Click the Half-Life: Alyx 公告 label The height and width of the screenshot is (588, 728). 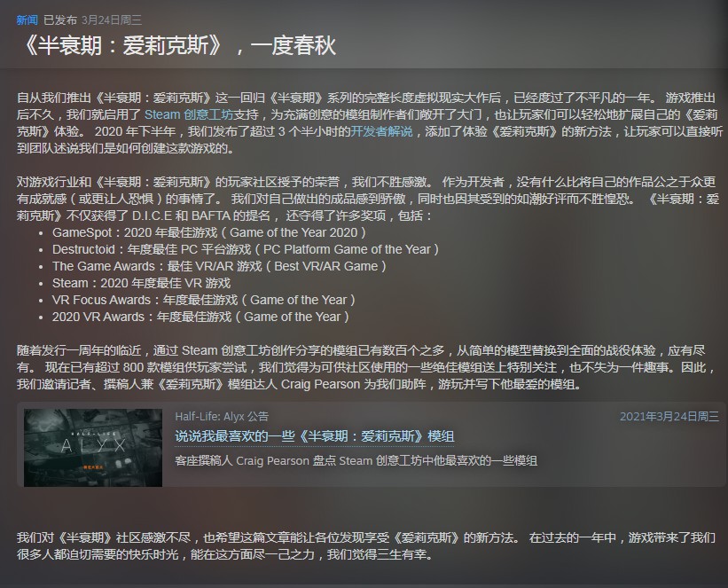[x=222, y=416]
